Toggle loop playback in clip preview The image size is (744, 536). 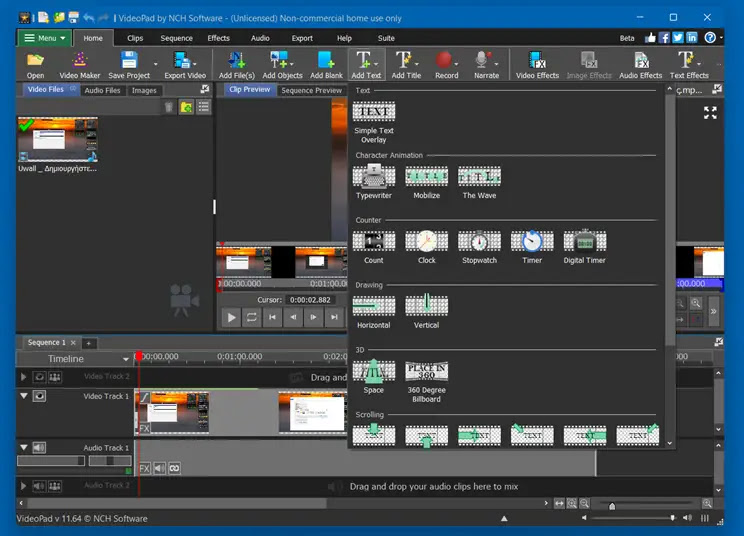point(251,317)
